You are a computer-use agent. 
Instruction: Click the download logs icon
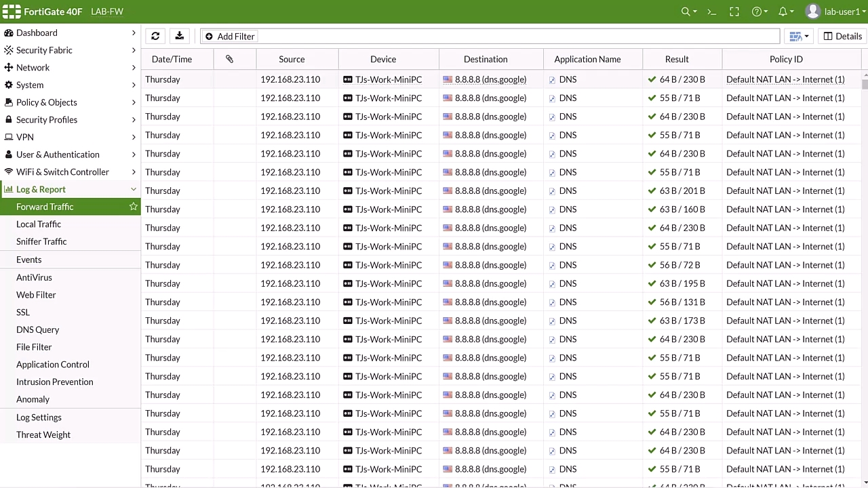(179, 36)
